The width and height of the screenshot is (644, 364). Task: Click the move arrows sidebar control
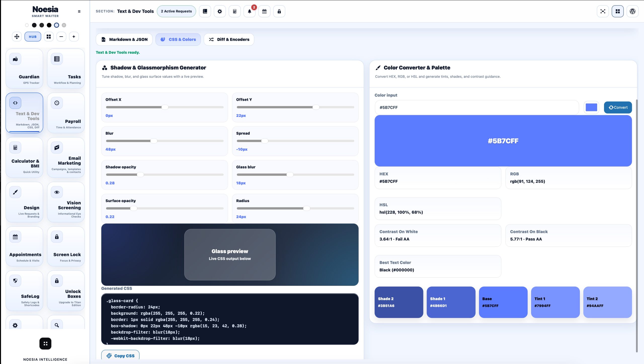tap(17, 37)
